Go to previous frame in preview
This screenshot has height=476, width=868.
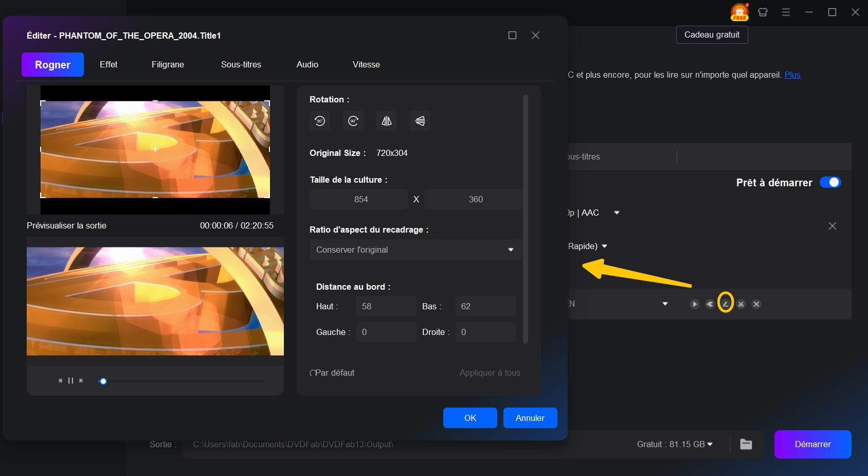click(60, 381)
